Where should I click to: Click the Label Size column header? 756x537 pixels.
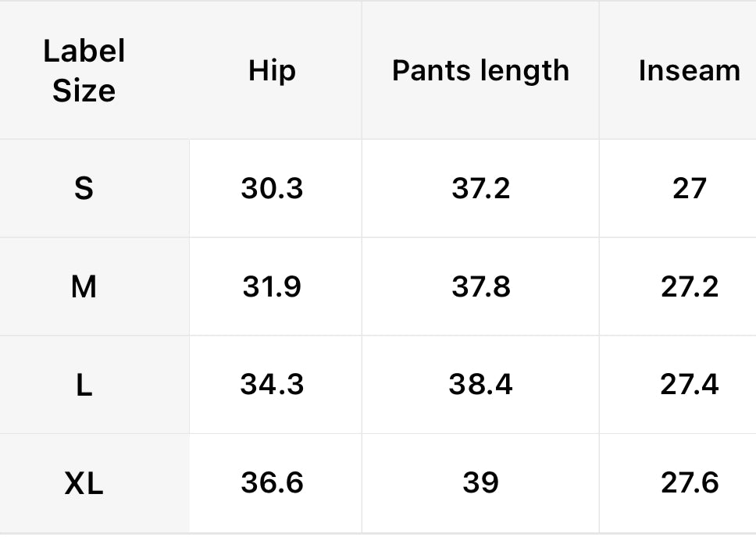point(84,71)
